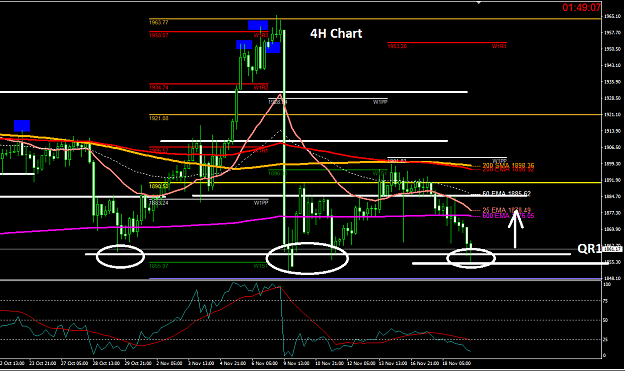Select the 1963.77 level label

[159, 22]
